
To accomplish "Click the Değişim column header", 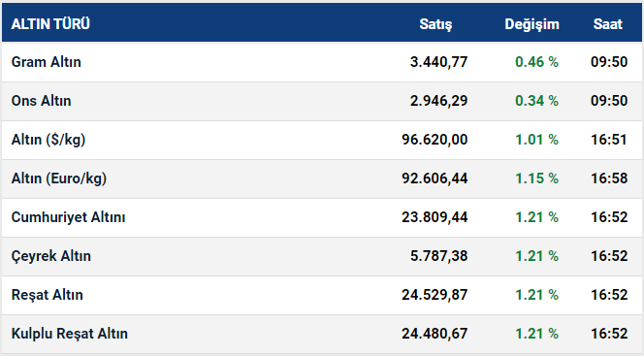I will (531, 24).
